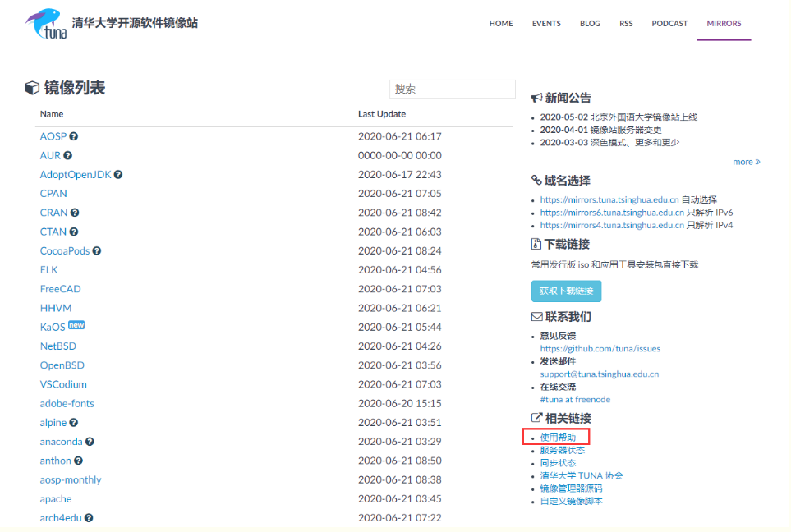Viewport: 791px width, 532px height.
Task: Open the adobe-fonts mirror
Action: click(67, 403)
